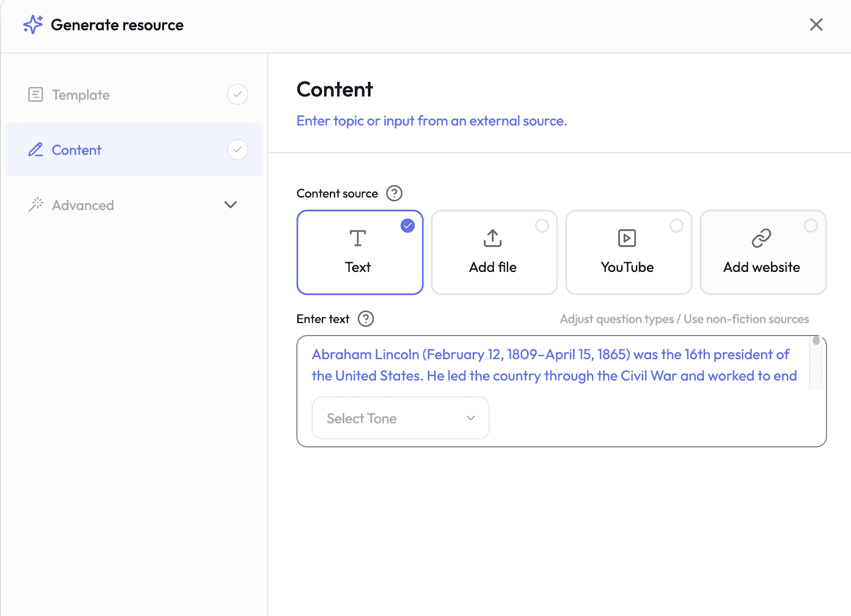Click the link chain icon on Add website

click(762, 238)
